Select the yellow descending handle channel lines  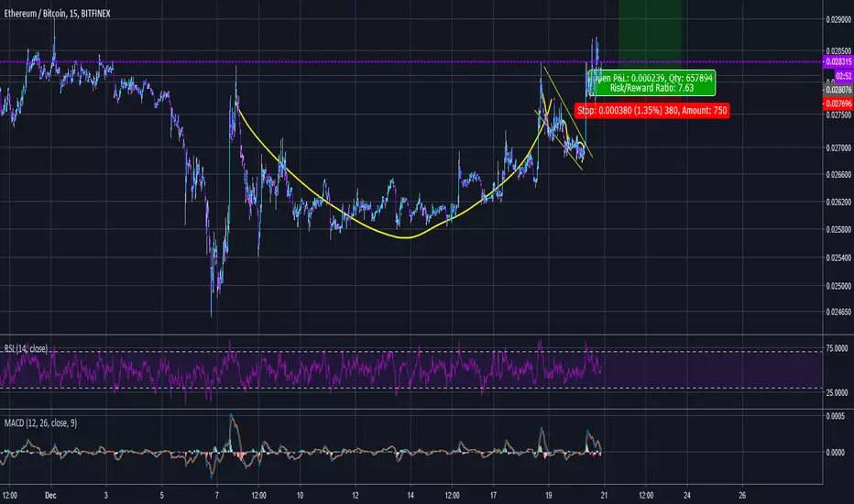[565, 117]
